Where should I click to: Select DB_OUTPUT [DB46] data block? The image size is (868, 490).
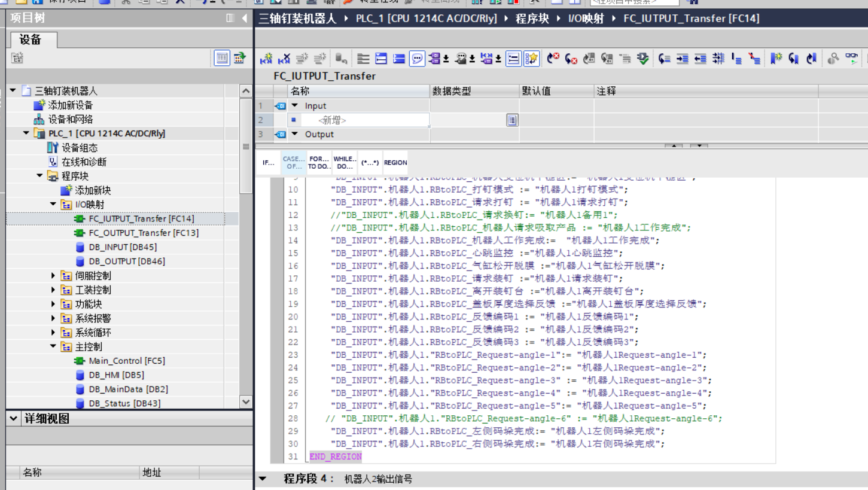click(x=127, y=261)
